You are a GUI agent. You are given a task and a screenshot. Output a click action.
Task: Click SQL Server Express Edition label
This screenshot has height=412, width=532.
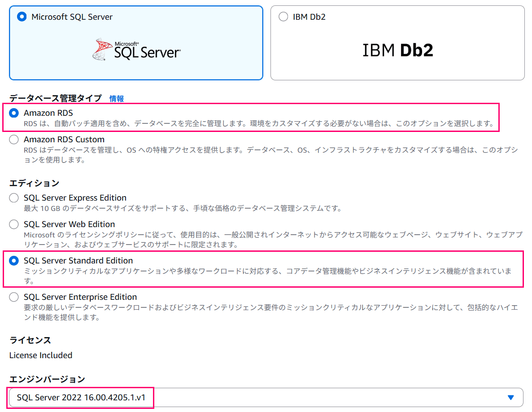pos(75,198)
